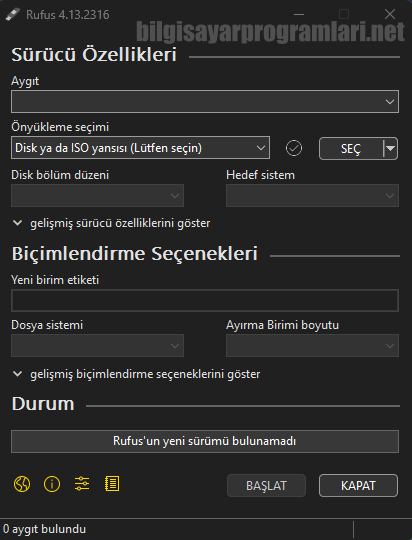Screen dimensions: 412x540
Task: Open the language selection globe icon
Action: [22, 484]
